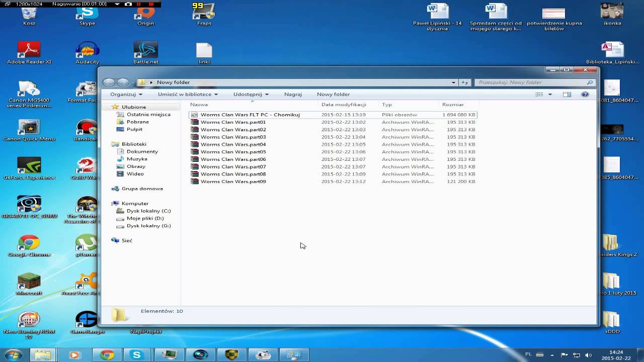Open the Origin desktop shortcut
The height and width of the screenshot is (362, 644).
coord(145,15)
